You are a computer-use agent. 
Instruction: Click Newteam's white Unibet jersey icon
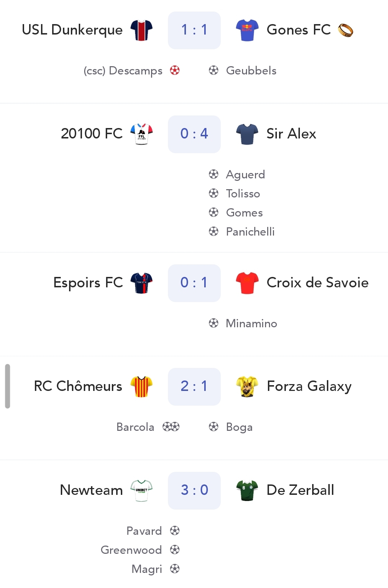[141, 490]
